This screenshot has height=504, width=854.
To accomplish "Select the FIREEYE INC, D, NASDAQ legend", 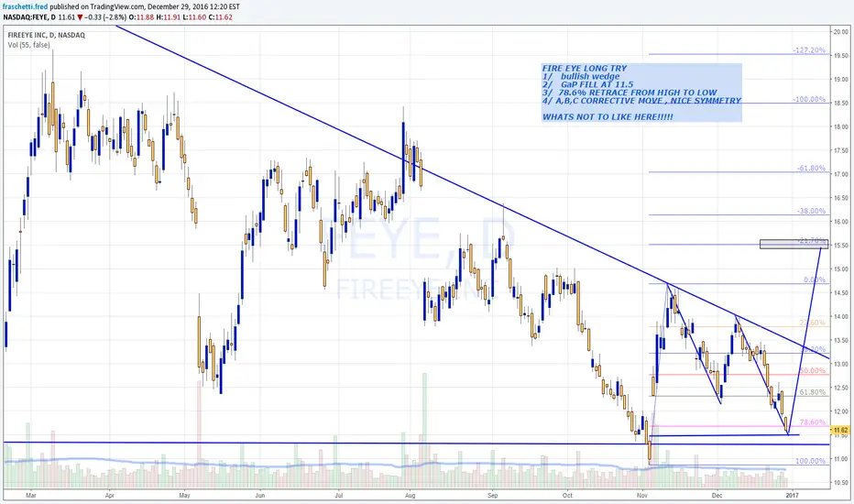I will point(47,36).
